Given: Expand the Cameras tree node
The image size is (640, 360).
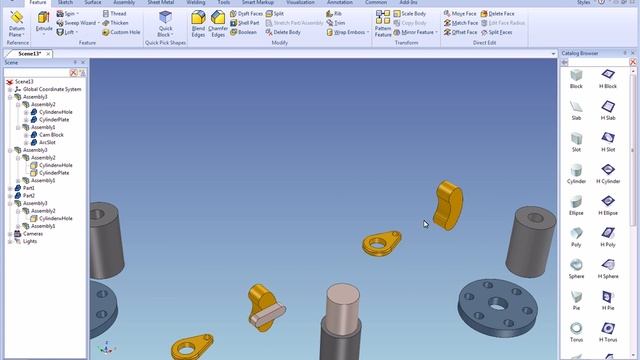Looking at the screenshot, I should click(10, 234).
